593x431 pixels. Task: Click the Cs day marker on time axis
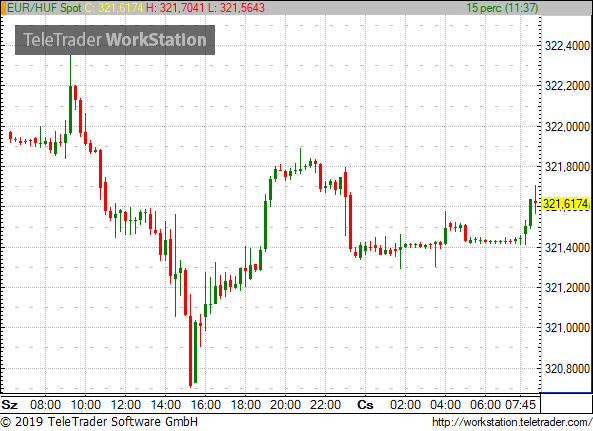point(365,405)
